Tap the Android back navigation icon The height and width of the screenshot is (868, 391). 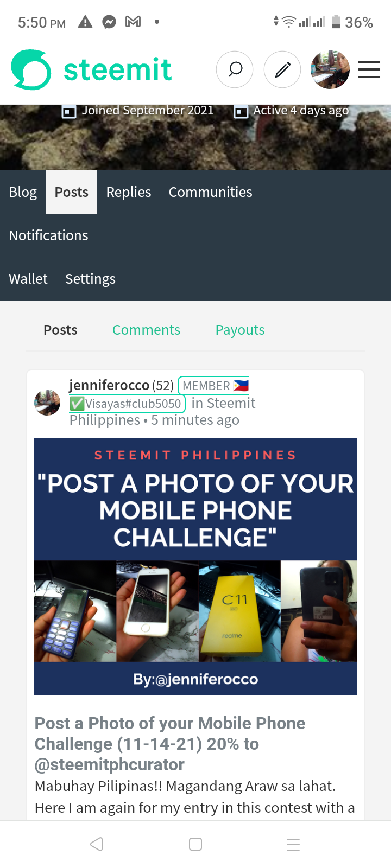[x=97, y=844]
